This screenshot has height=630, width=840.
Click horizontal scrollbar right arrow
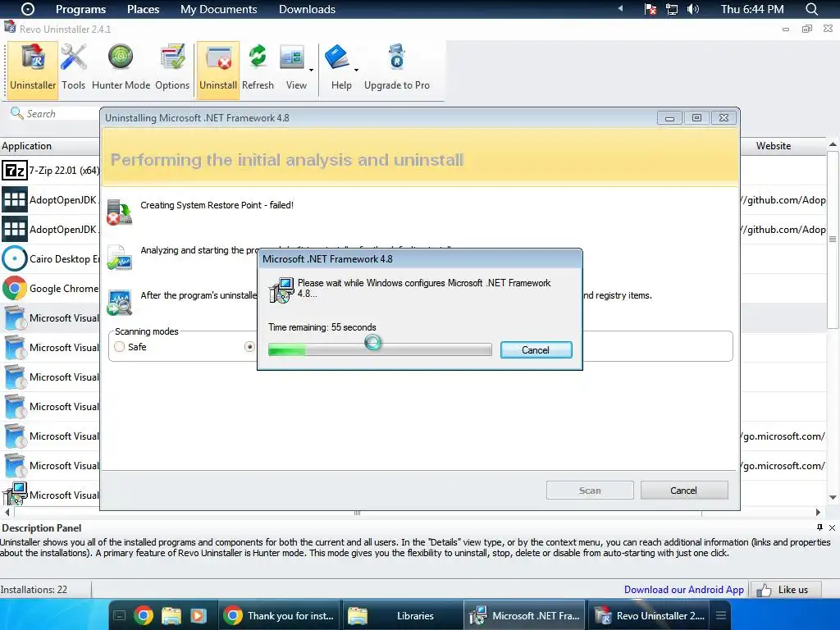818,512
